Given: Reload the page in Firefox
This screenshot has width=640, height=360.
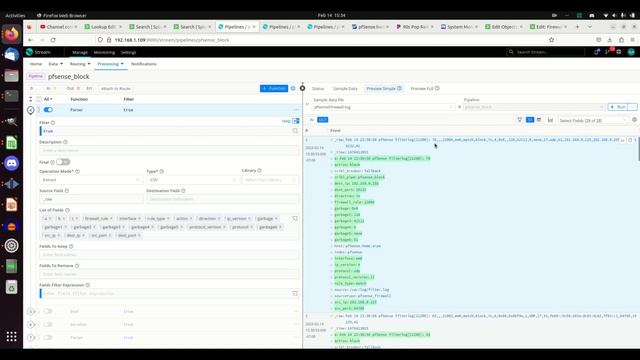Looking at the screenshot, I should (x=53, y=40).
